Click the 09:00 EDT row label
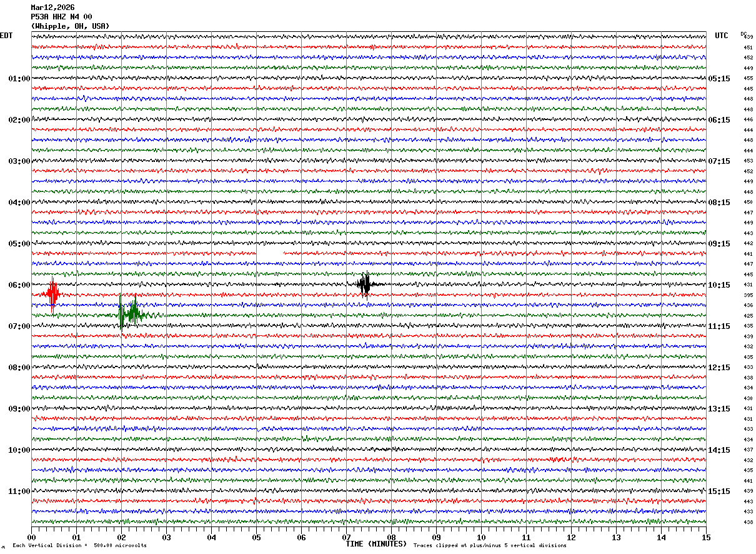756x554 pixels. tap(19, 409)
